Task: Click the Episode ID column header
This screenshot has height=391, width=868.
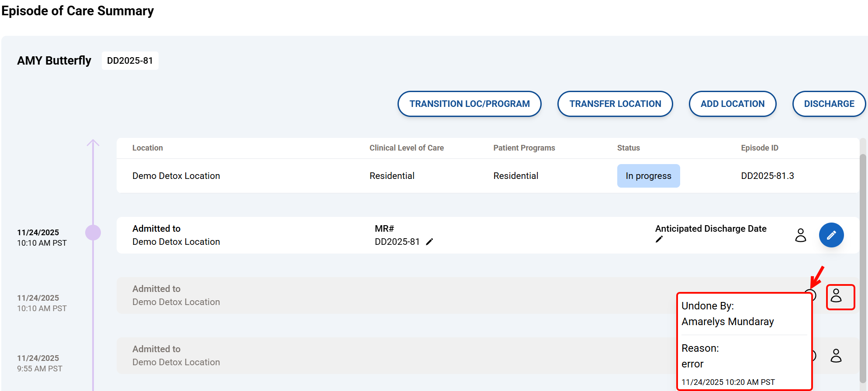Action: coord(759,148)
